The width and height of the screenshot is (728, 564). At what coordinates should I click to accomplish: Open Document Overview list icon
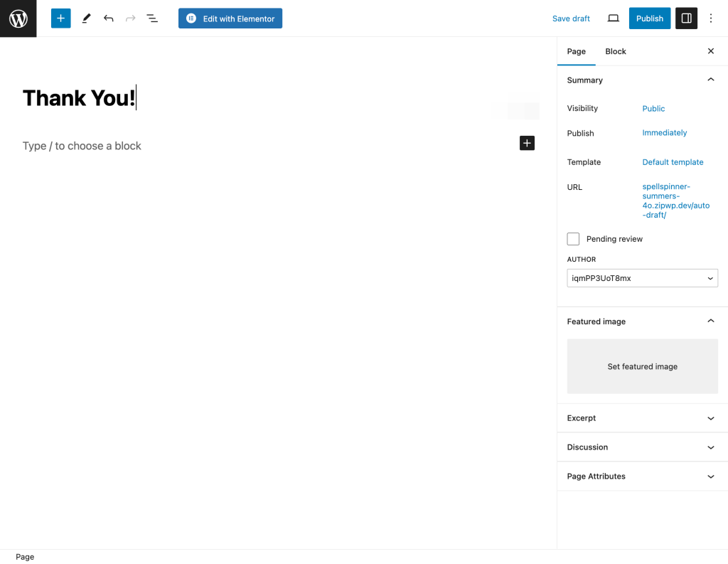pos(152,18)
